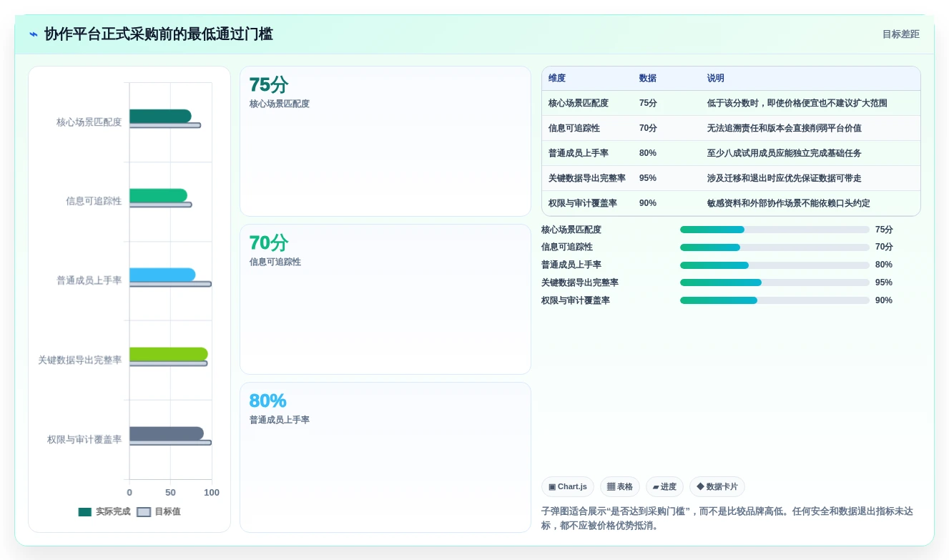Select table cell 关键数据导出完整率
Screen dimensions: 949x560
click(x=587, y=178)
